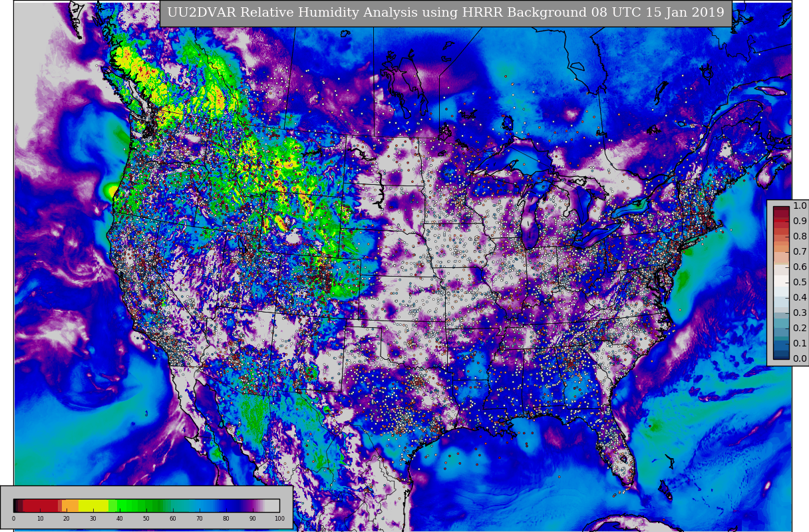The height and width of the screenshot is (532, 809).
Task: Click the 20 tick label on humidity colorbar
Action: tap(67, 519)
